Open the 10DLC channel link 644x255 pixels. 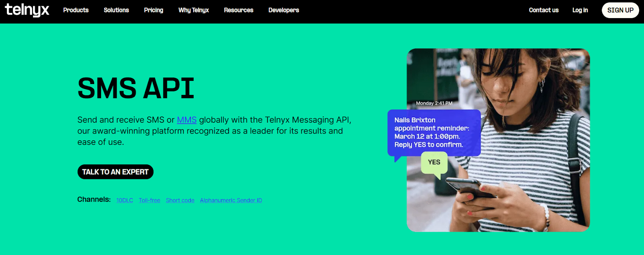pos(125,200)
